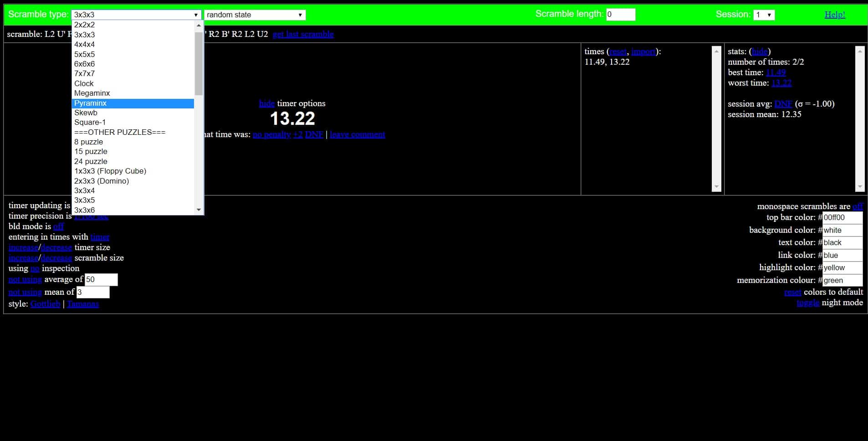868x441 pixels.
Task: Reset the times list
Action: (x=618, y=51)
